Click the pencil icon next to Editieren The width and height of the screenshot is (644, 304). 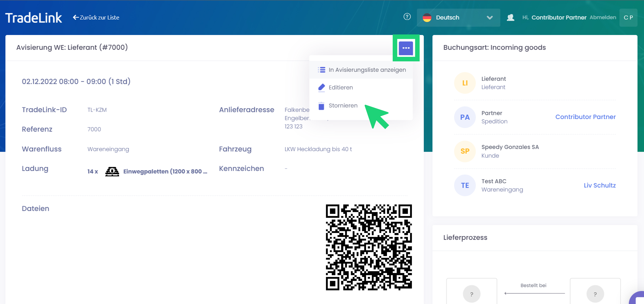tap(322, 87)
